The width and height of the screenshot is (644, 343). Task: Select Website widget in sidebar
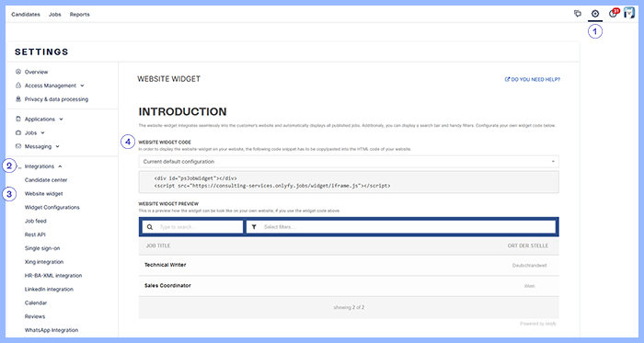point(43,194)
